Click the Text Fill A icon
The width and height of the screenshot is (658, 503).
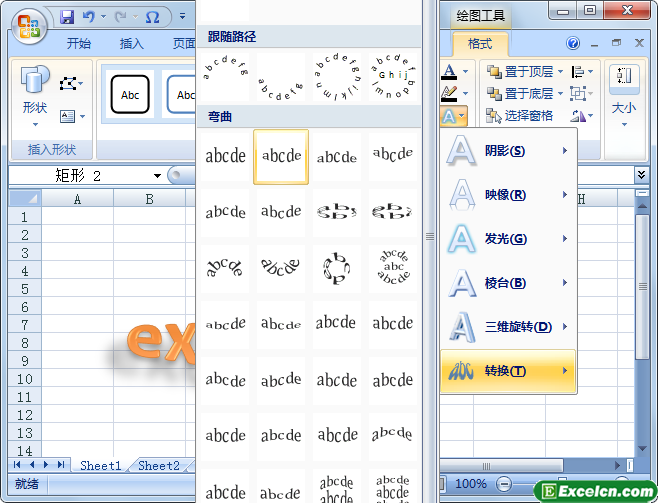click(449, 71)
